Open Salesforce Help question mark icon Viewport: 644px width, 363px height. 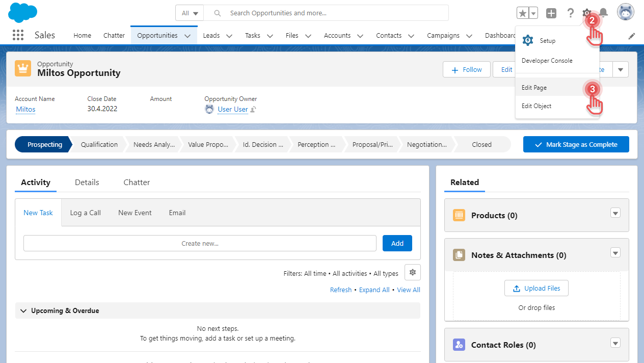570,13
